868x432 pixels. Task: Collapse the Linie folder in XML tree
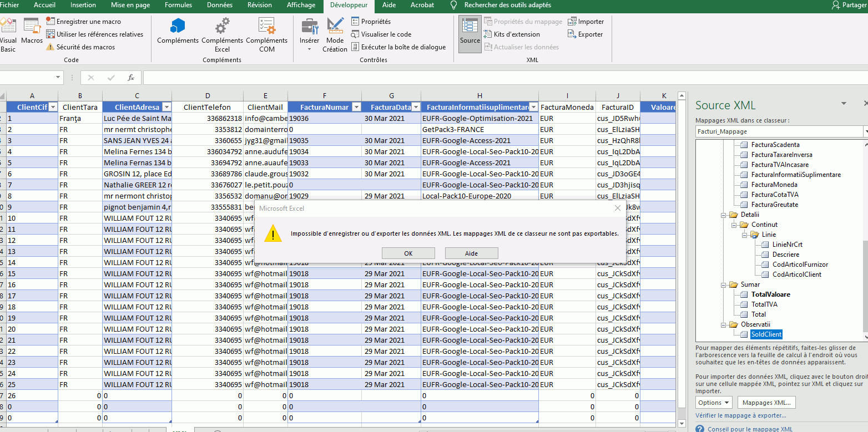pyautogui.click(x=743, y=235)
